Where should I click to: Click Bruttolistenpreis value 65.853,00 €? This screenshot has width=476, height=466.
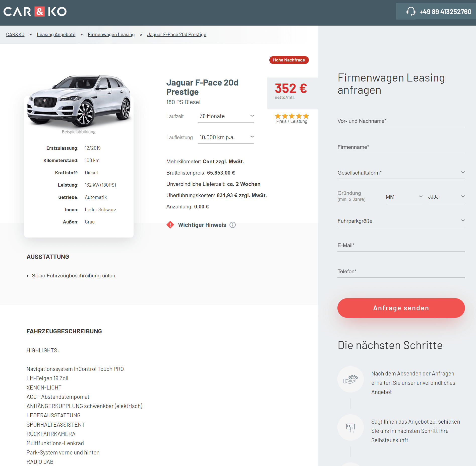point(221,173)
